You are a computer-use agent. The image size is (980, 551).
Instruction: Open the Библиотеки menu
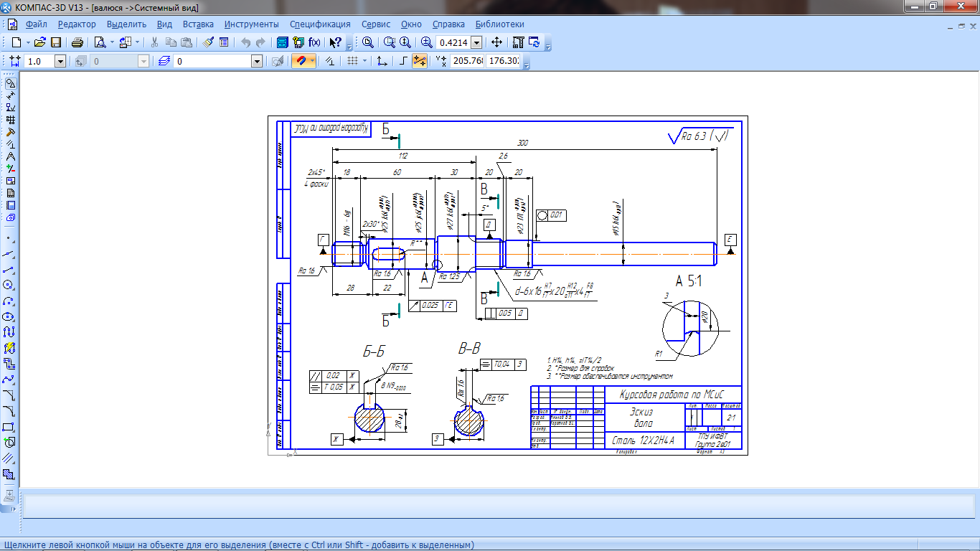coord(499,24)
